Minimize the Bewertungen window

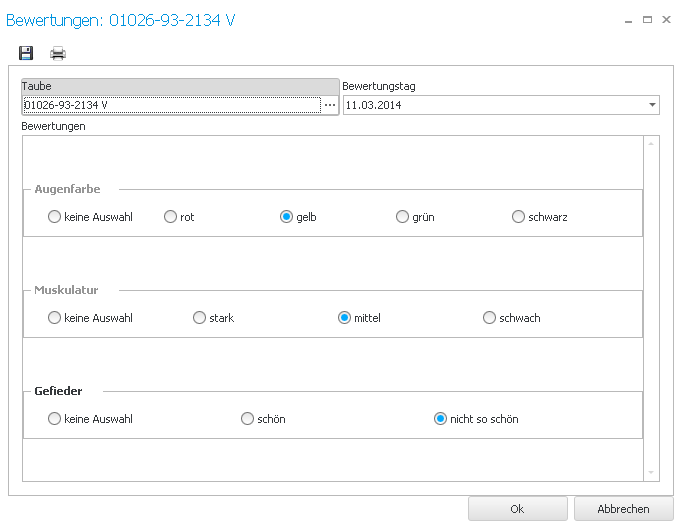click(x=628, y=19)
